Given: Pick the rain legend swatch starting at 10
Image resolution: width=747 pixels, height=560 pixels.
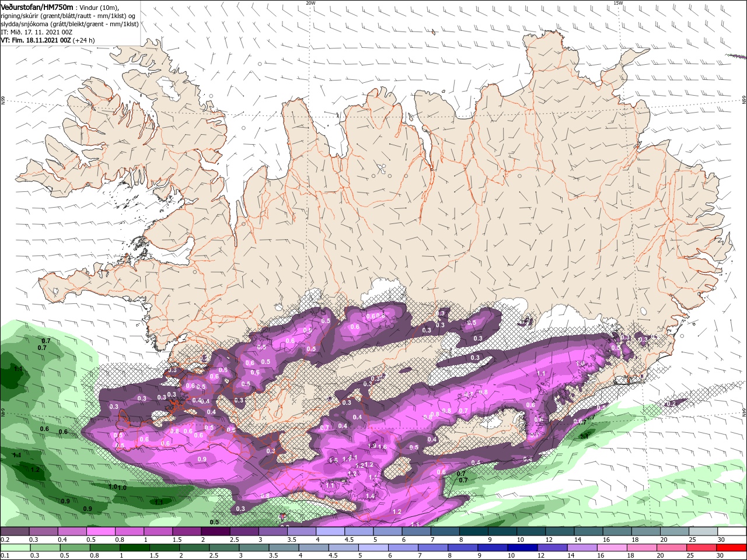Looking at the screenshot, I should pos(521,548).
